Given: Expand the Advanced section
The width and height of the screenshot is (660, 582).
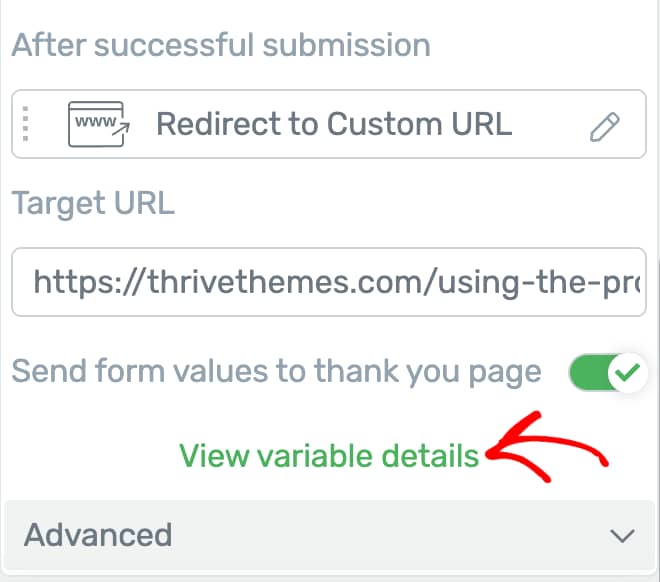Looking at the screenshot, I should pos(329,535).
